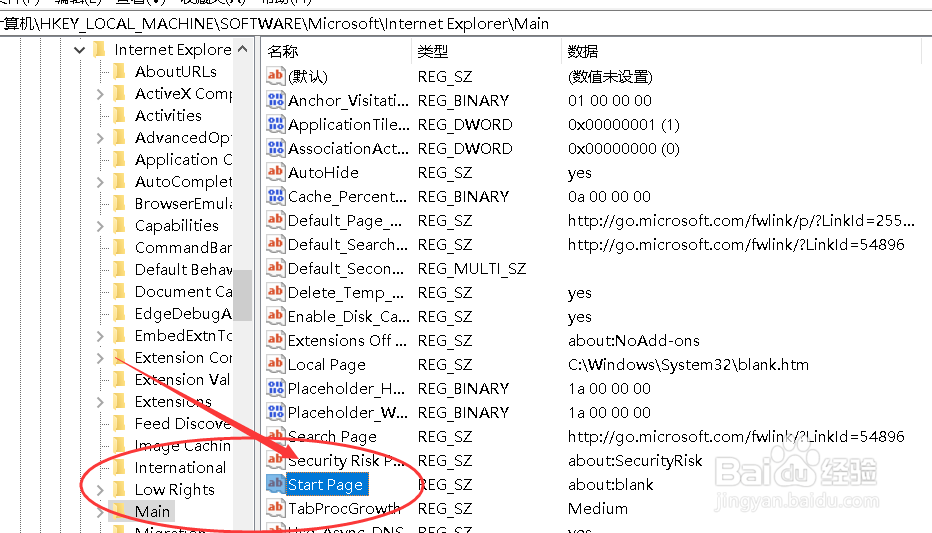The image size is (932, 533).
Task: Click DWORD icon of ApplicationTile value
Action: pos(275,124)
